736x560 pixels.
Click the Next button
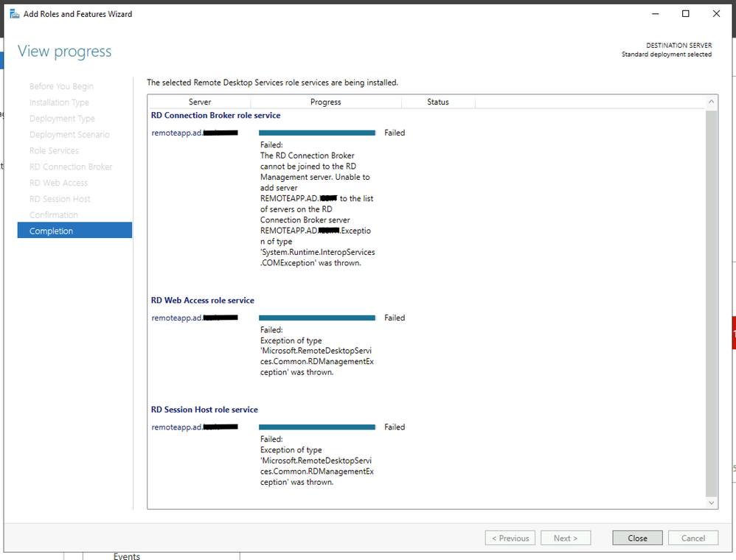point(565,538)
